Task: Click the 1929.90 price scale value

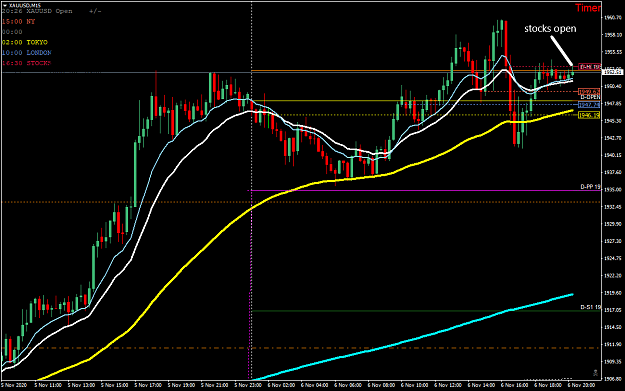Action: [613, 224]
